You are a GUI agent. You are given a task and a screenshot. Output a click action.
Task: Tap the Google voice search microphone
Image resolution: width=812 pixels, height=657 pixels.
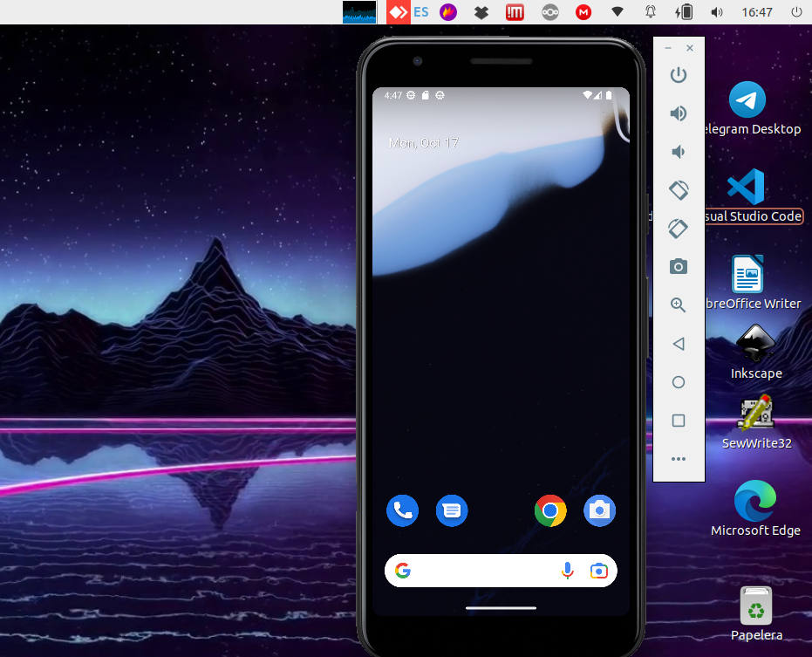pos(568,571)
